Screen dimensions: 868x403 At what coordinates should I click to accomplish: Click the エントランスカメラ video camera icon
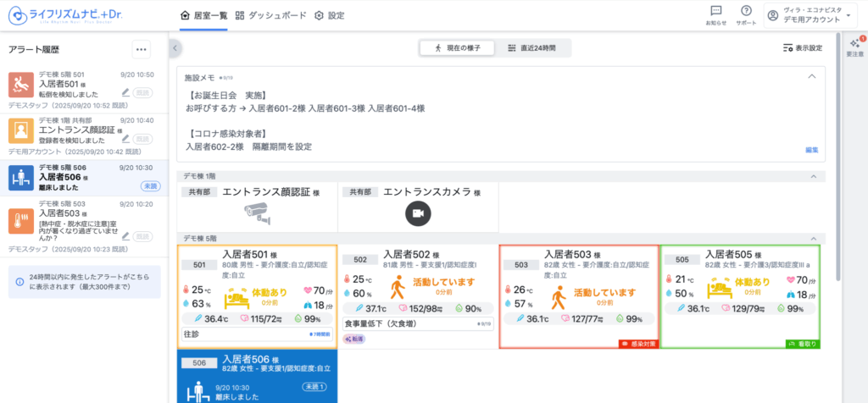tap(417, 214)
